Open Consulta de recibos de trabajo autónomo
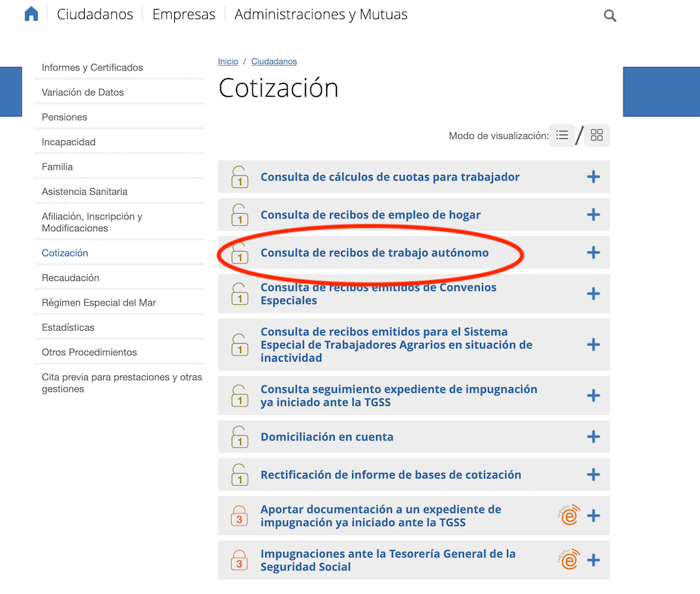The width and height of the screenshot is (700, 594). [375, 253]
